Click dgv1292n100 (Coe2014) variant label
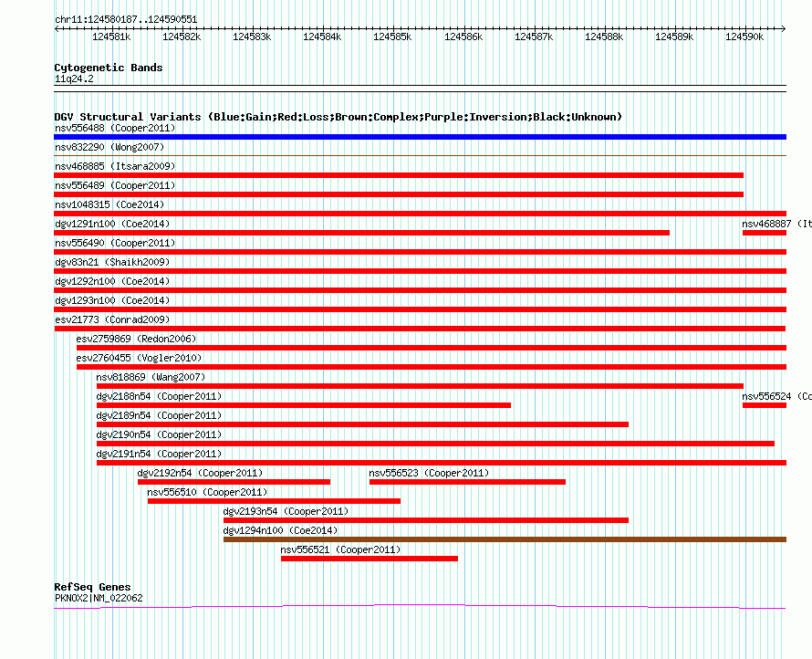Image resolution: width=812 pixels, height=659 pixels. (112, 281)
